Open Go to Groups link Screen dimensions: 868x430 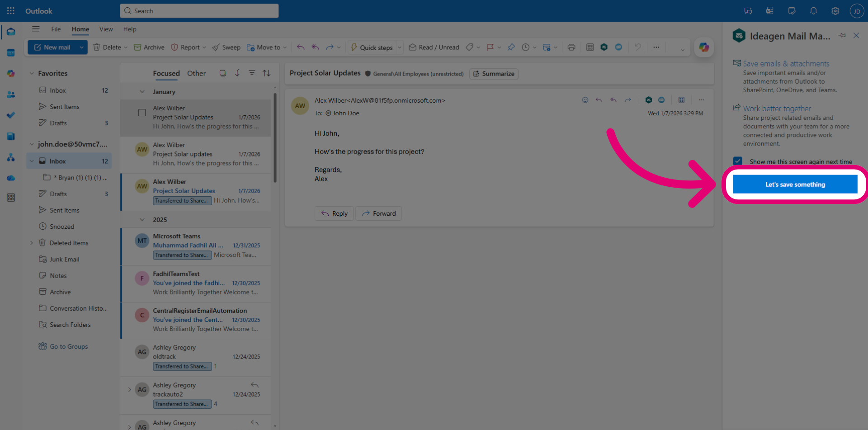pyautogui.click(x=69, y=346)
